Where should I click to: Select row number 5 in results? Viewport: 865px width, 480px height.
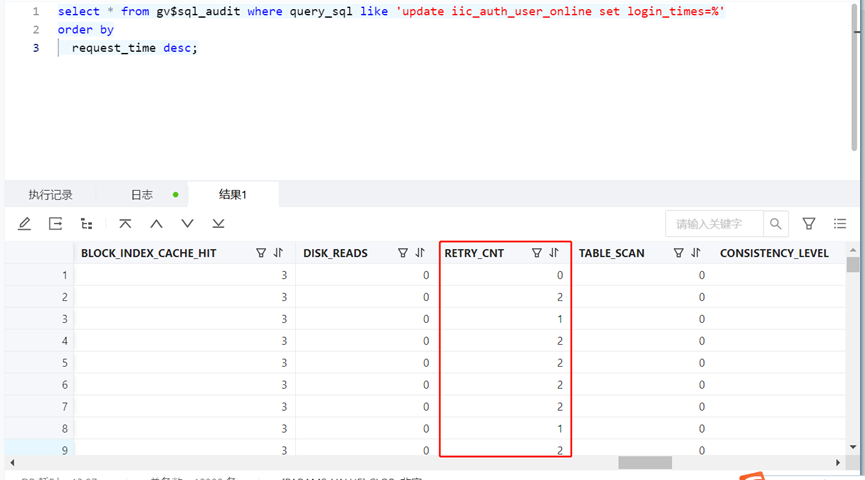39,362
